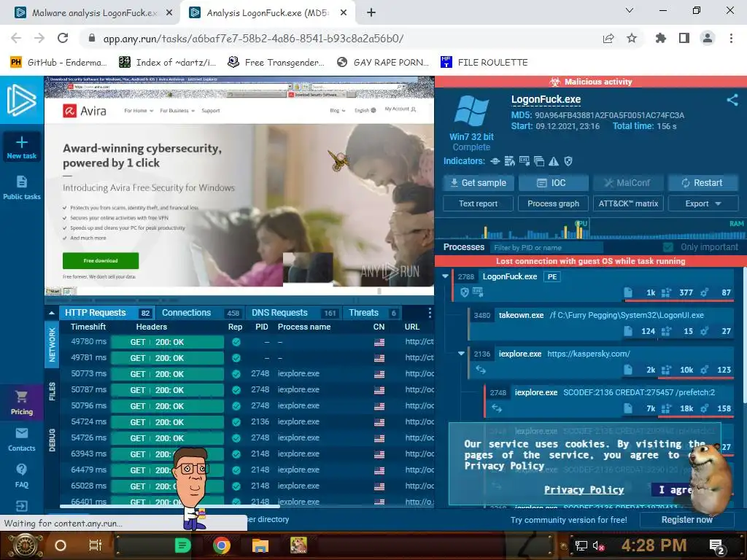Viewport: 747px width, 560px height.
Task: Click the Register now button
Action: point(686,520)
